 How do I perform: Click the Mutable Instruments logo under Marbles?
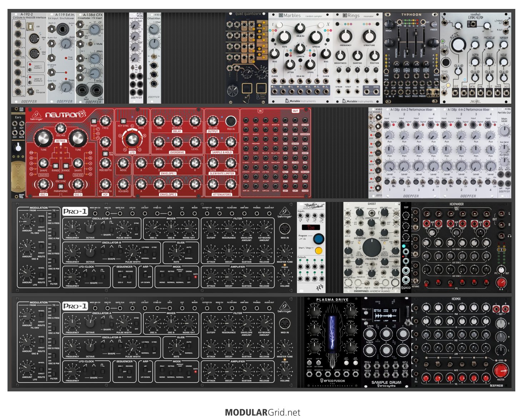pos(301,101)
